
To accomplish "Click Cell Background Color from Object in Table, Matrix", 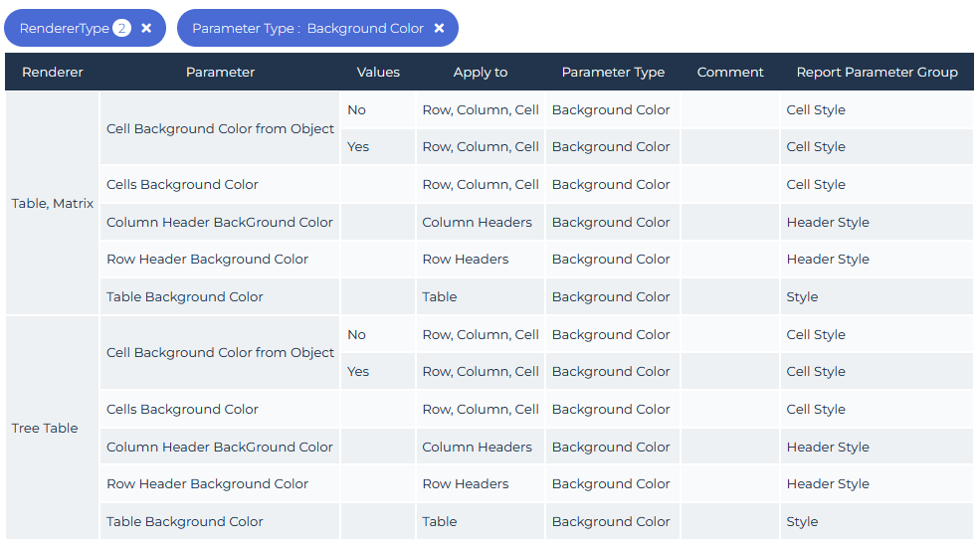I will click(x=220, y=129).
